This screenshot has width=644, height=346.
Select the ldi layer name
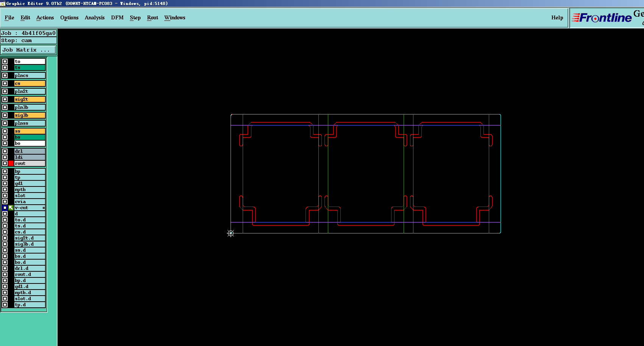(x=30, y=157)
